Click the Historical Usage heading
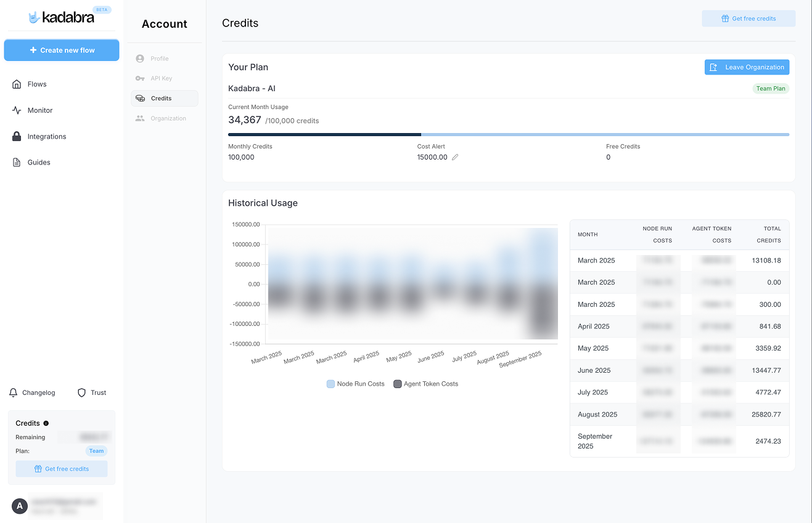Viewport: 812px width, 523px height. 263,203
